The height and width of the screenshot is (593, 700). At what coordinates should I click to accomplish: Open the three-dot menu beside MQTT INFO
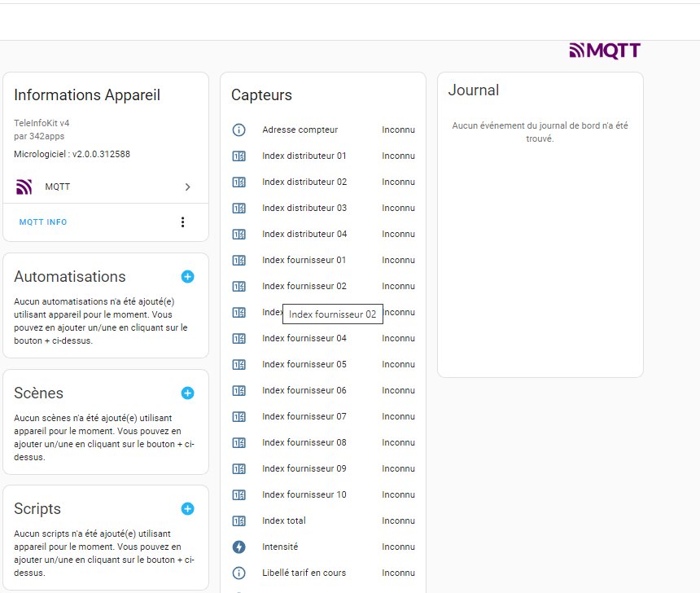[x=182, y=222]
